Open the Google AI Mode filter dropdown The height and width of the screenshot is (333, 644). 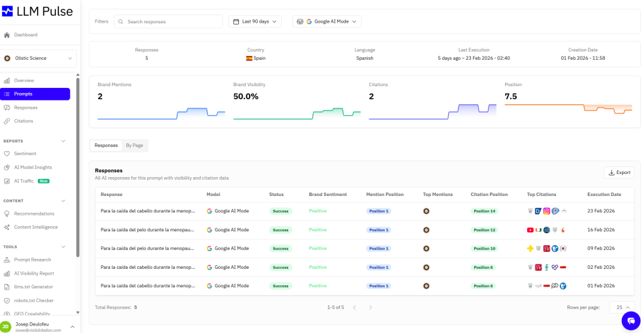[x=326, y=21]
